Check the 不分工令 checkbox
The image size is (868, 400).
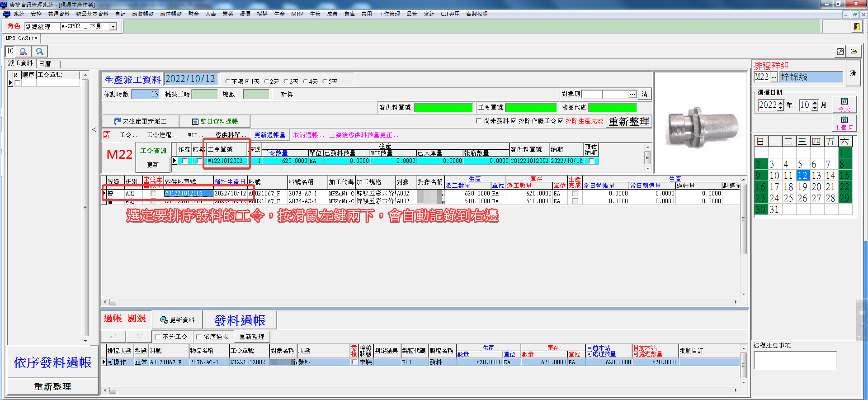pos(157,337)
